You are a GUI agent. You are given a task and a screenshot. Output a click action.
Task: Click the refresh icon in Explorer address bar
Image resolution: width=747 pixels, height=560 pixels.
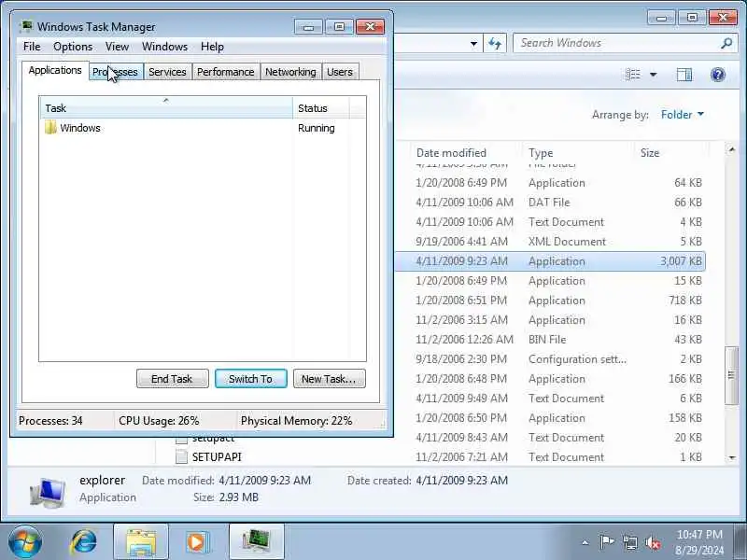click(x=495, y=44)
